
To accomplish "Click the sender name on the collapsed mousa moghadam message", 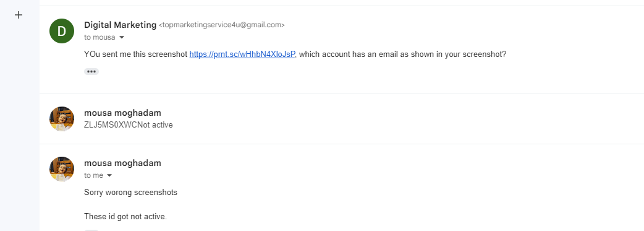I will tap(122, 113).
